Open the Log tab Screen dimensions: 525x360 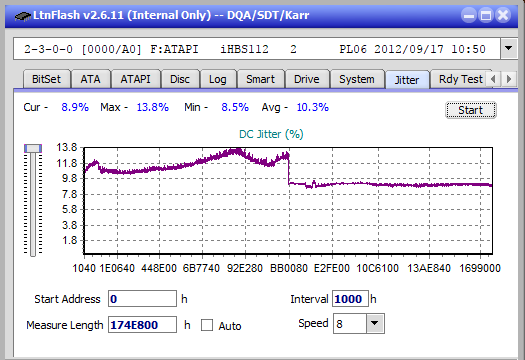[218, 79]
